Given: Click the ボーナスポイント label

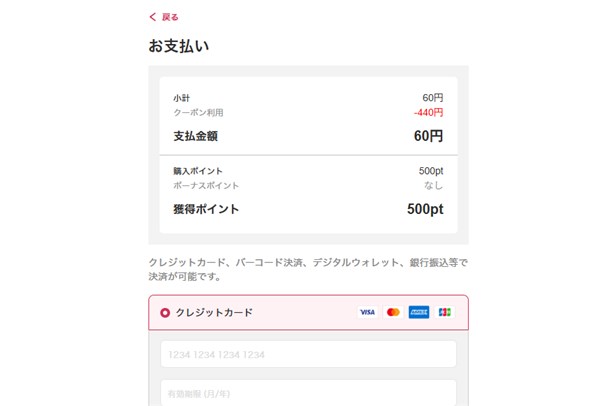Looking at the screenshot, I should (x=206, y=186).
